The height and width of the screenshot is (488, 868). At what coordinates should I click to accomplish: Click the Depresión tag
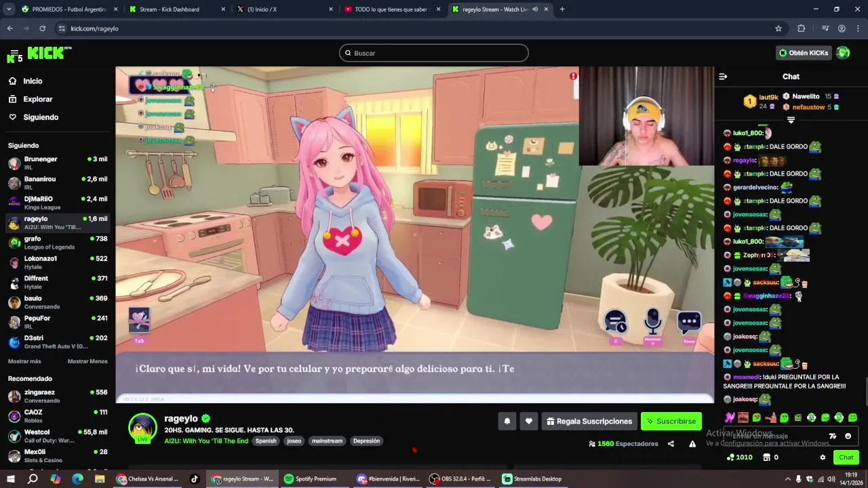(x=366, y=441)
